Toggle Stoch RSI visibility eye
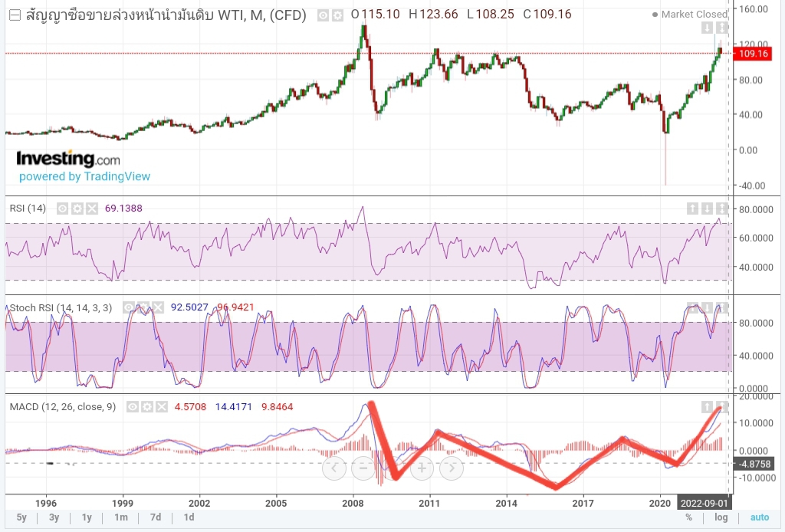 129,307
